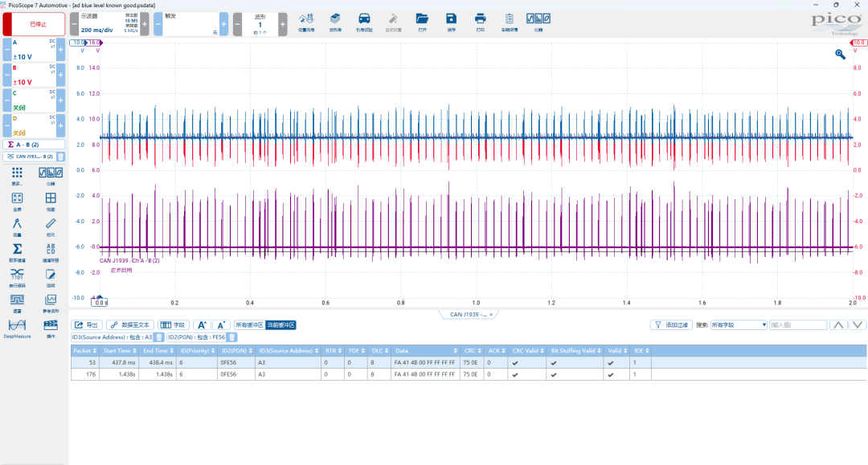This screenshot has width=868, height=465.
Task: Open the search field dropdown
Action: 739,324
